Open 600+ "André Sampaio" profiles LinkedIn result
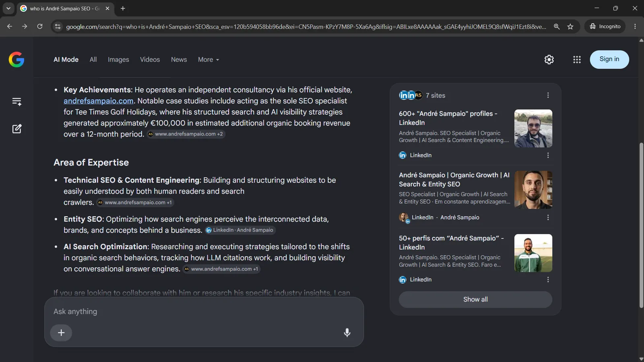This screenshot has height=362, width=644. (448, 118)
